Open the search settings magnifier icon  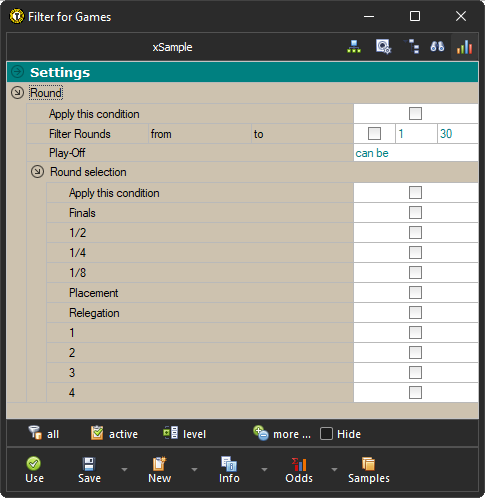[x=383, y=47]
